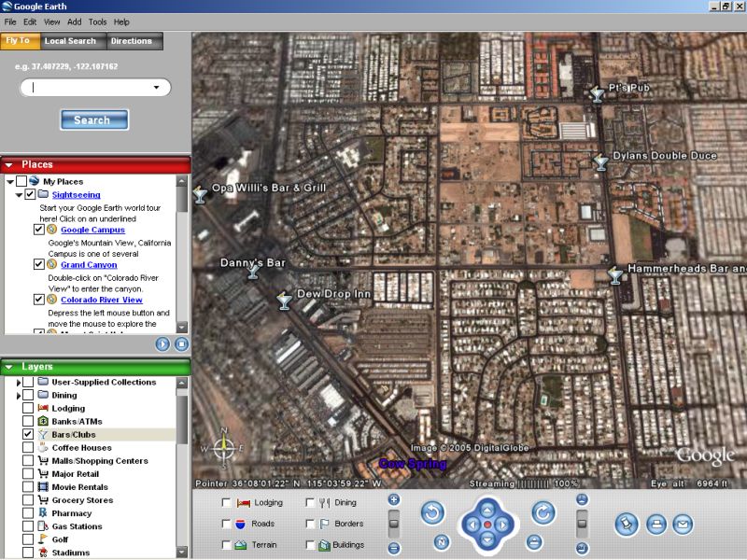Viewport: 747px width, 560px height.
Task: Open the Tools menu
Action: tap(97, 21)
